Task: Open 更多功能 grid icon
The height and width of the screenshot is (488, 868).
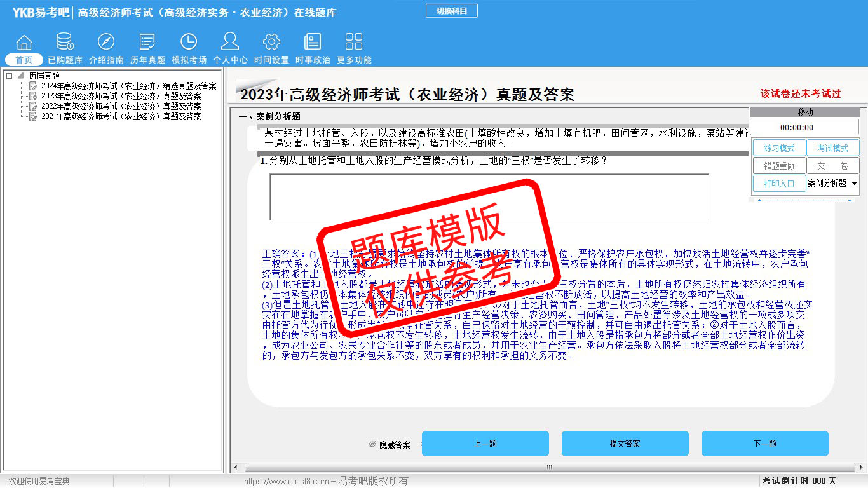Action: [354, 43]
